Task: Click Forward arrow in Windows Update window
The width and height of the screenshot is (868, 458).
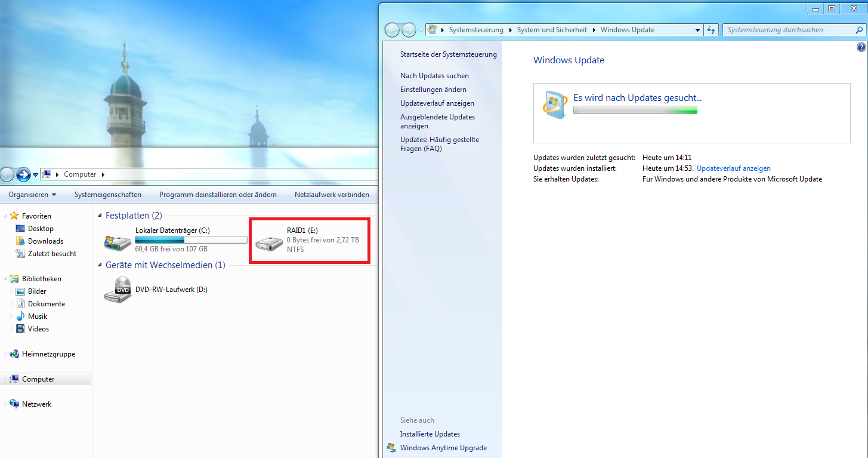Action: tap(409, 30)
